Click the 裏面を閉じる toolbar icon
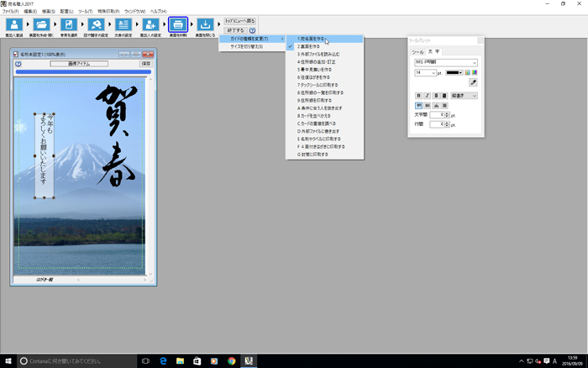 205,25
